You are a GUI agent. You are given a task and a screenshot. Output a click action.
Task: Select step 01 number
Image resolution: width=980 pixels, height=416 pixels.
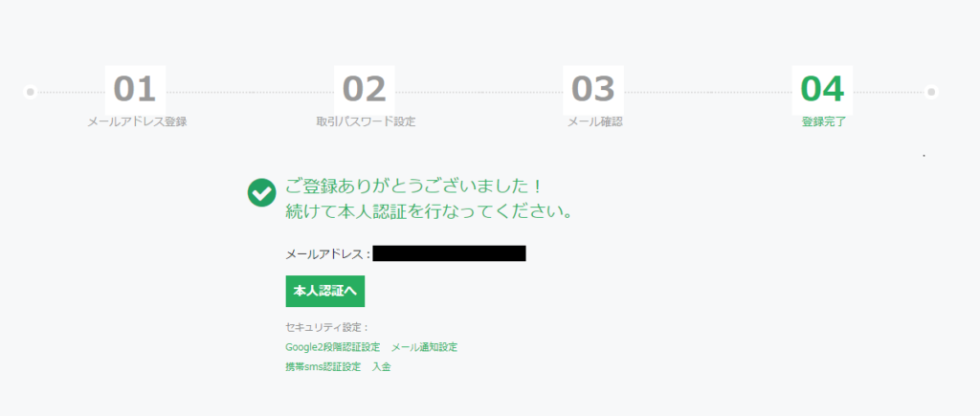(x=134, y=89)
